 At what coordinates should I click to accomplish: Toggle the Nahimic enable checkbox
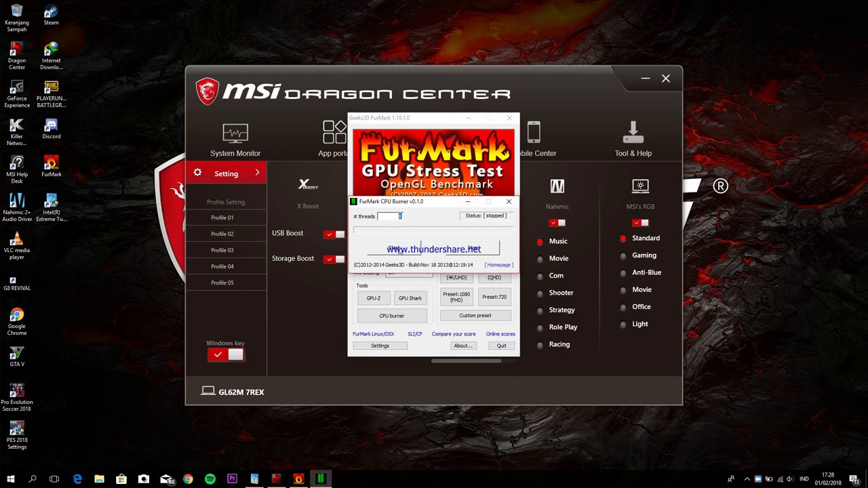[557, 223]
